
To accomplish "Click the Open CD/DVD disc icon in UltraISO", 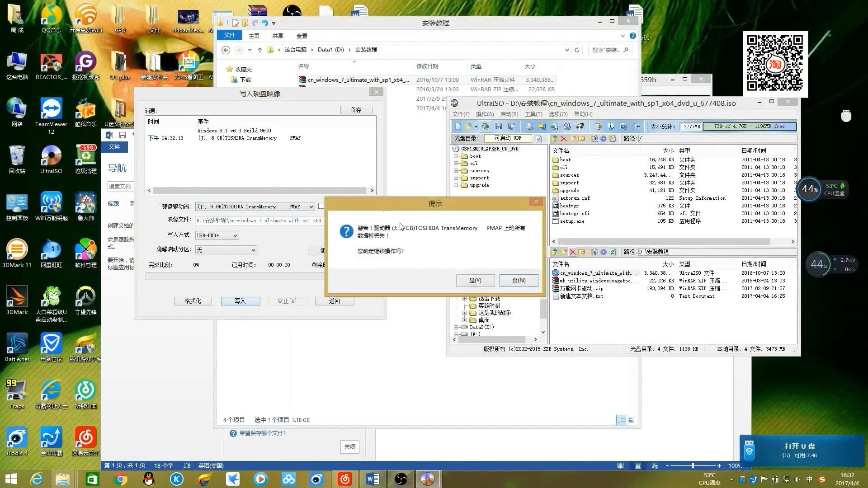I will pyautogui.click(x=486, y=127).
